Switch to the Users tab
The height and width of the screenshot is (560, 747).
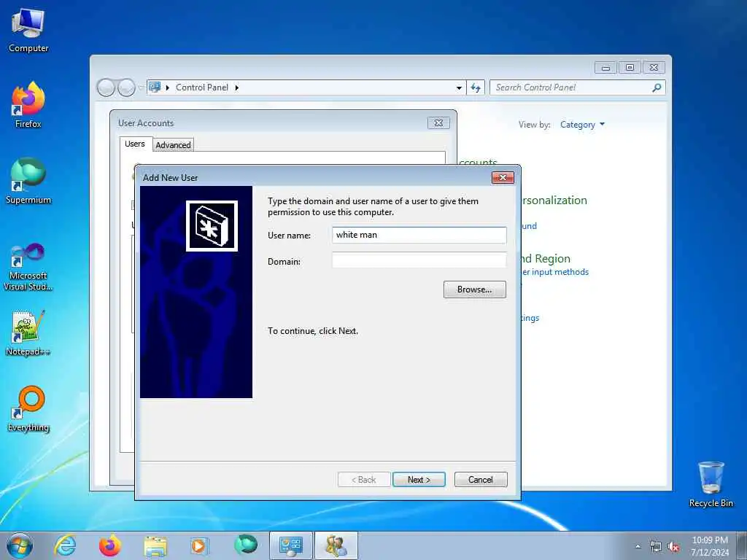click(135, 144)
